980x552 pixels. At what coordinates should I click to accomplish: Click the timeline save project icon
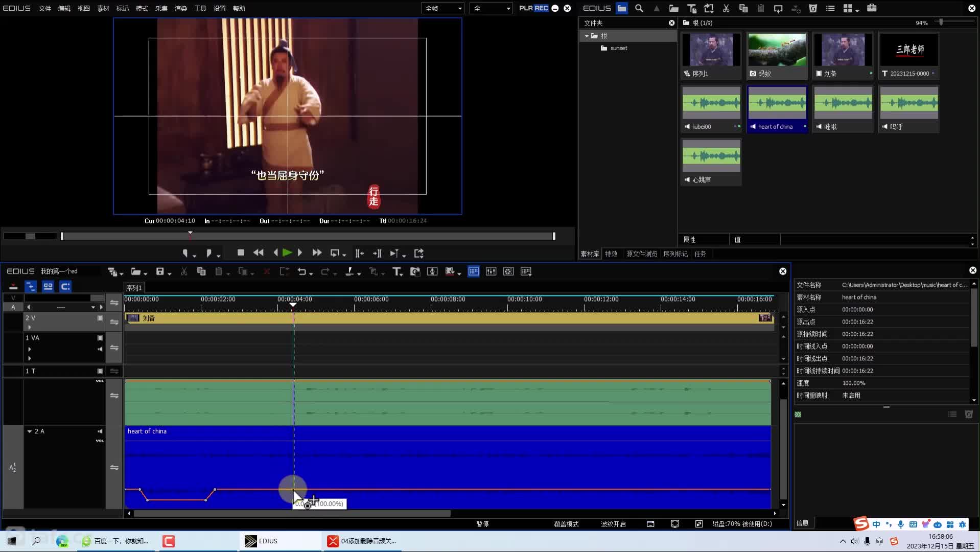(x=160, y=271)
